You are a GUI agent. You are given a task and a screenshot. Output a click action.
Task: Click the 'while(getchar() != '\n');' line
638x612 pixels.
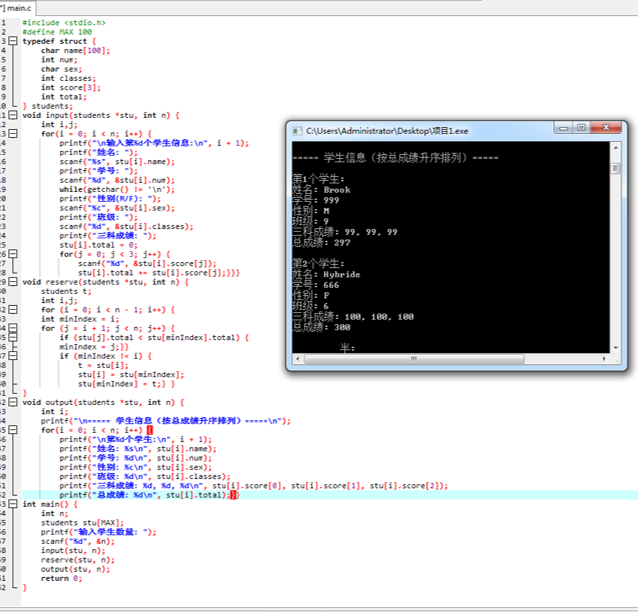click(117, 190)
